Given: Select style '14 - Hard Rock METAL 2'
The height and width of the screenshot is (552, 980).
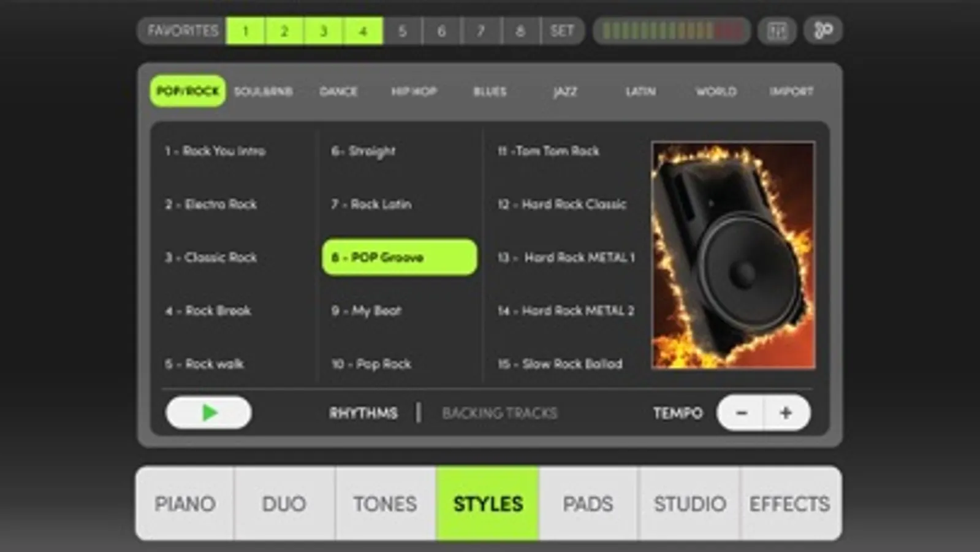Looking at the screenshot, I should 566,311.
